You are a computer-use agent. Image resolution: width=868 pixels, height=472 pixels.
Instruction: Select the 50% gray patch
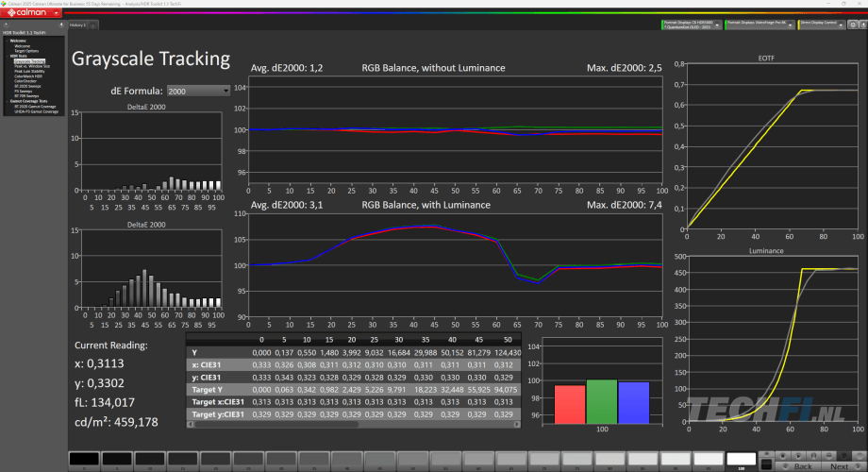point(413,459)
